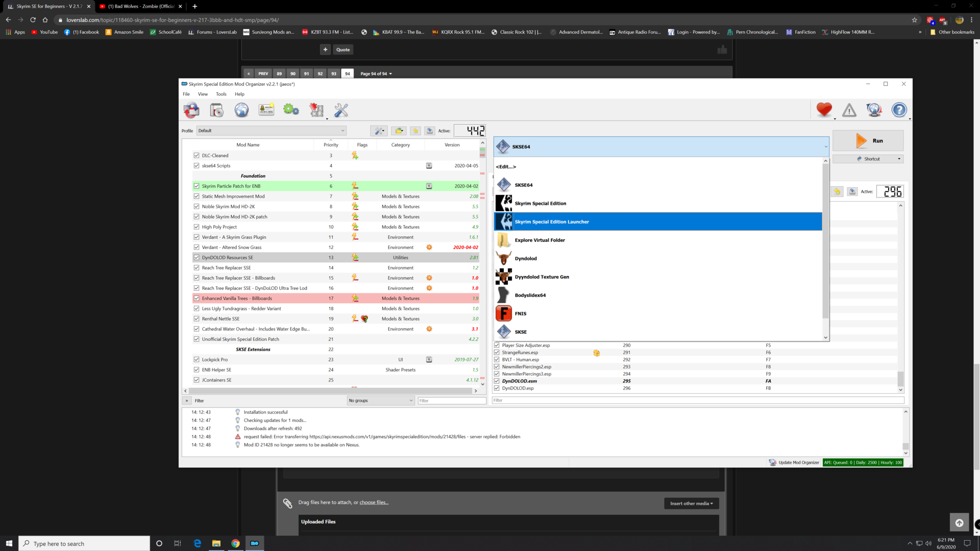Open the Nexus globe browser icon

click(x=241, y=110)
